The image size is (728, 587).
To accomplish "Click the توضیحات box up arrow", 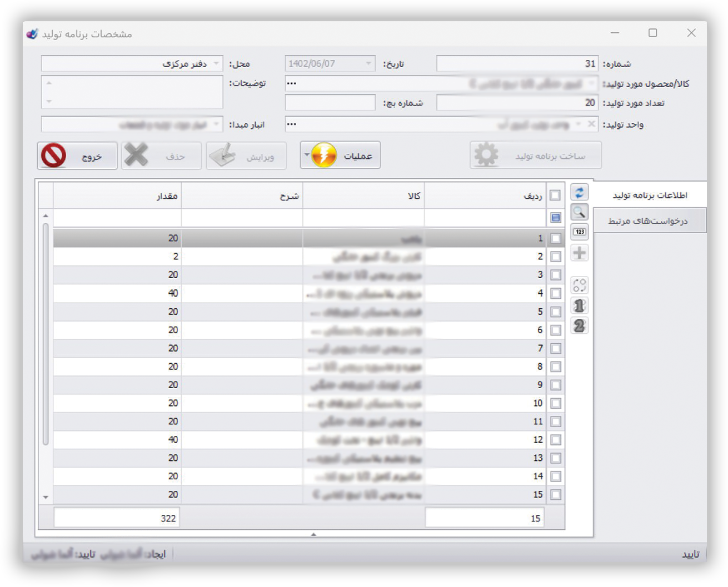I will pyautogui.click(x=49, y=83).
